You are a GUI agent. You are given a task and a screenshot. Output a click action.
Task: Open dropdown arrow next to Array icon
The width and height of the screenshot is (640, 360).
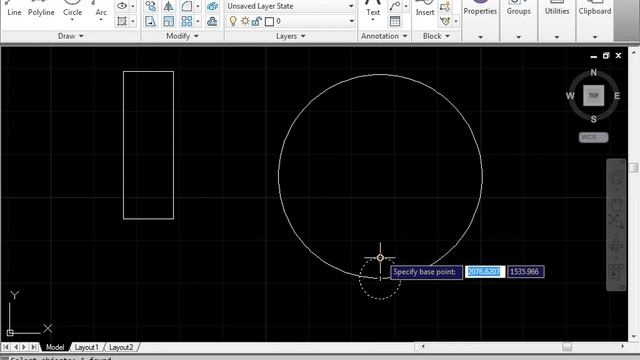[198, 21]
